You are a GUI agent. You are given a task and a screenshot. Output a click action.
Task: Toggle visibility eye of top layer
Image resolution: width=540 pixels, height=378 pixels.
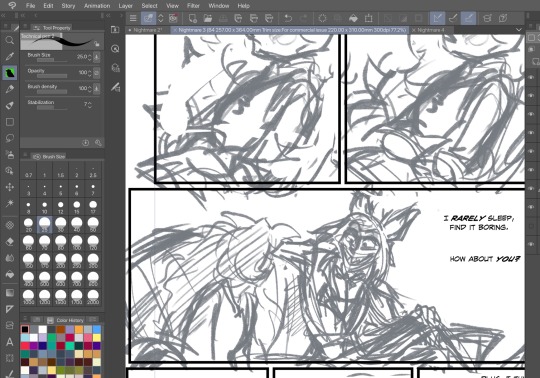coord(531,77)
